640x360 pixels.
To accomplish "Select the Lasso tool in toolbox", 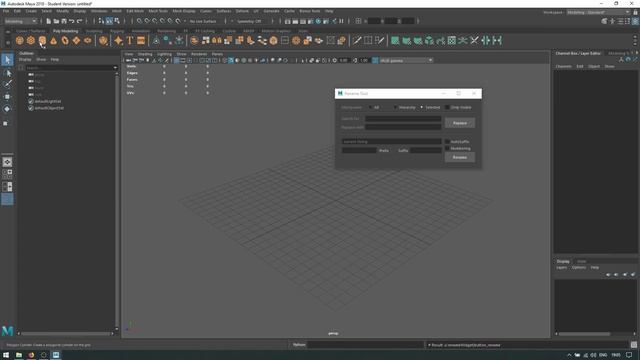I will point(7,73).
